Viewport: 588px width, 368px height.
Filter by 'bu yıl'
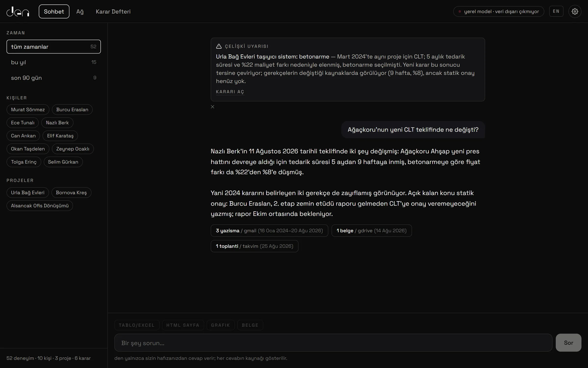coord(54,62)
